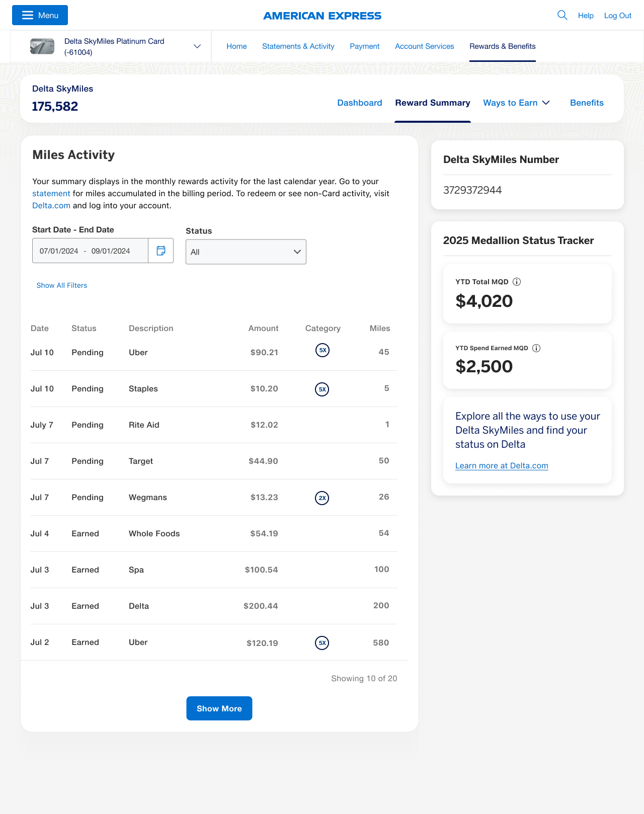Click the $200.44 amount cell
The image size is (644, 814).
click(261, 606)
